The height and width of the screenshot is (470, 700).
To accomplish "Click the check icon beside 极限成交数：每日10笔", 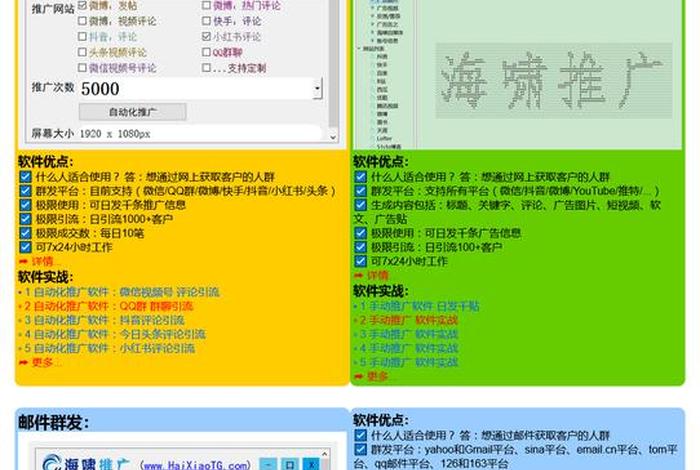I will pos(25,233).
